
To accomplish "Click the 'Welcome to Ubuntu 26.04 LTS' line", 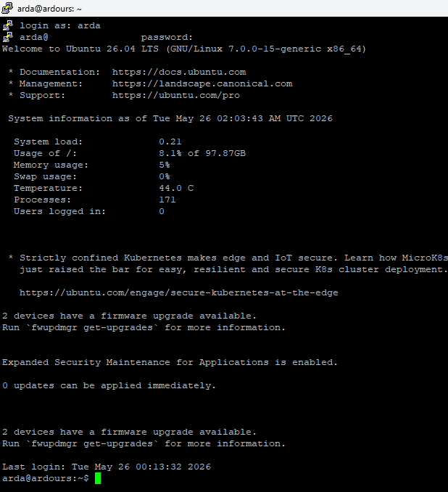I will click(184, 49).
